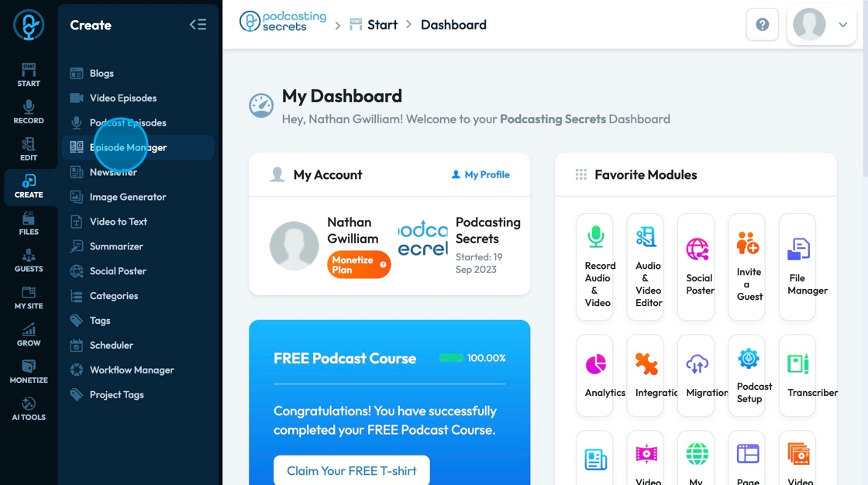Click Claim Your FREE T-shirt button

(x=352, y=470)
